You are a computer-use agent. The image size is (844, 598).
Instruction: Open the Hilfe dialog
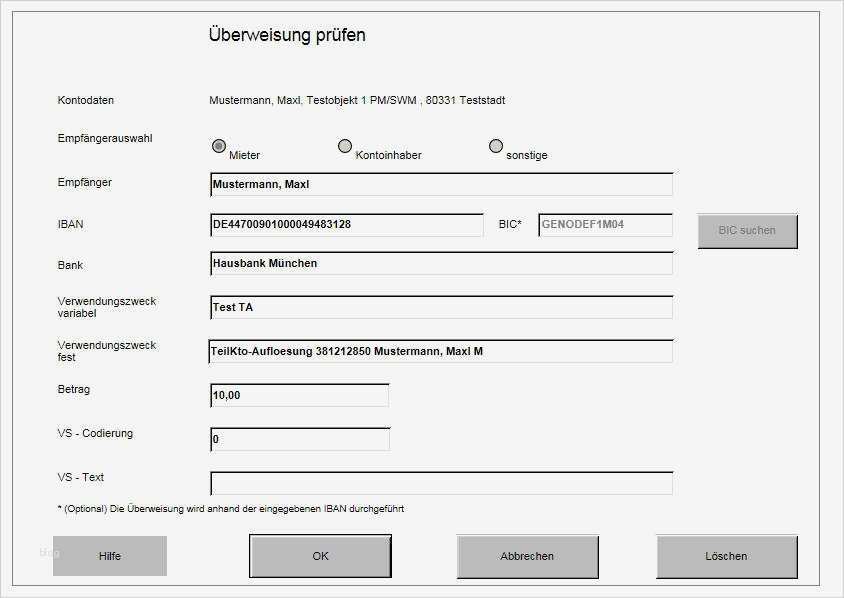coord(109,556)
